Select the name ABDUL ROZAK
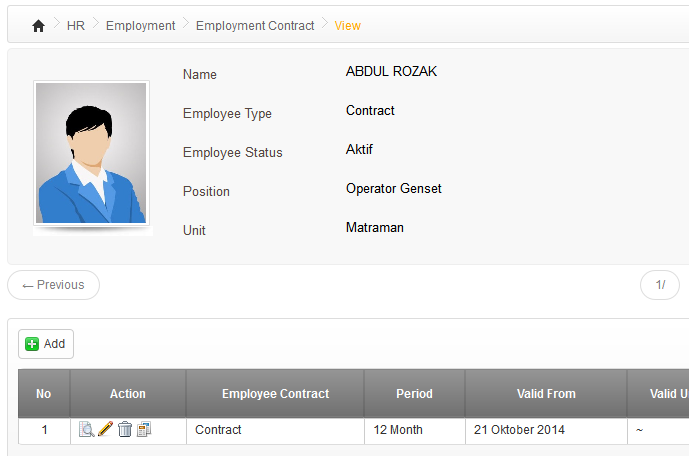Screen dimensions: 689x456 (392, 72)
